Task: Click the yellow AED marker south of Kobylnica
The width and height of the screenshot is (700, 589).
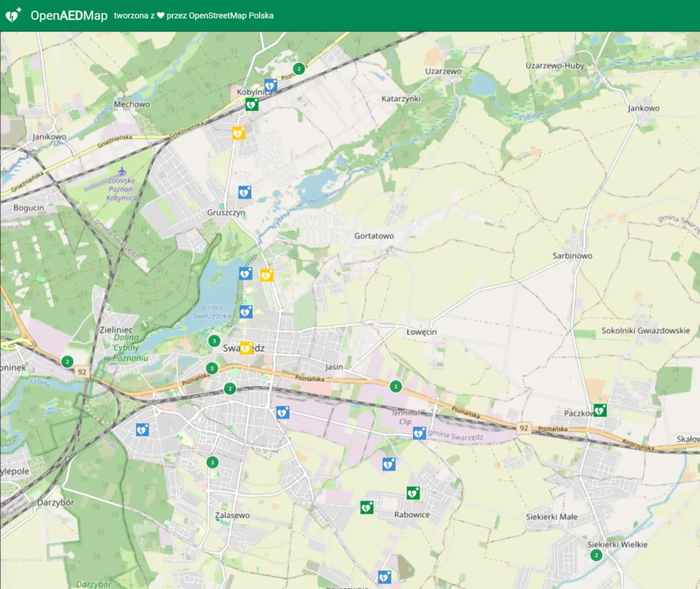Action: (x=239, y=133)
